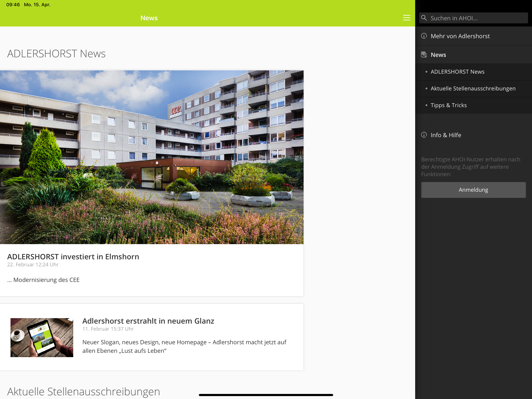Open the hamburger menu icon
532x399 pixels.
[x=406, y=18]
